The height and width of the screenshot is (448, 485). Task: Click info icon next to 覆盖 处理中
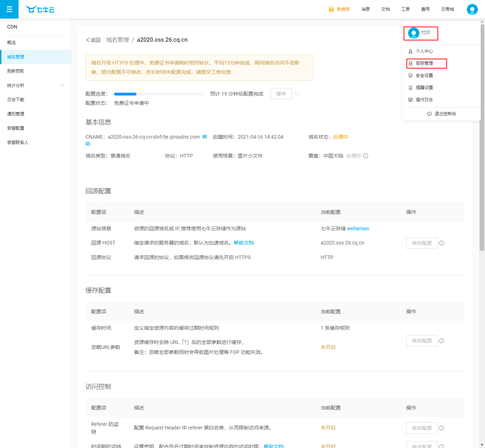(366, 156)
